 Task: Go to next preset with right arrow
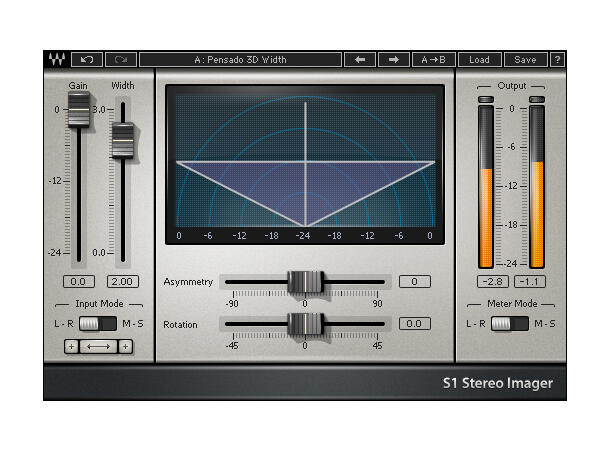click(x=394, y=60)
